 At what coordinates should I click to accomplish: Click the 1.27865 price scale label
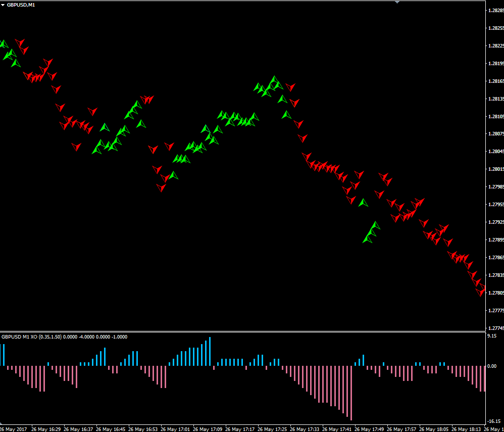pos(495,258)
